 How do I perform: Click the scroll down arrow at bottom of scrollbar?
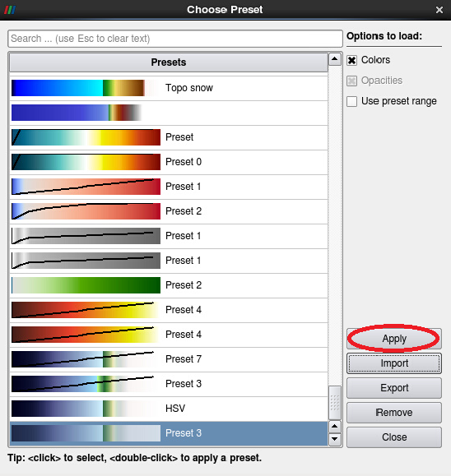click(335, 439)
